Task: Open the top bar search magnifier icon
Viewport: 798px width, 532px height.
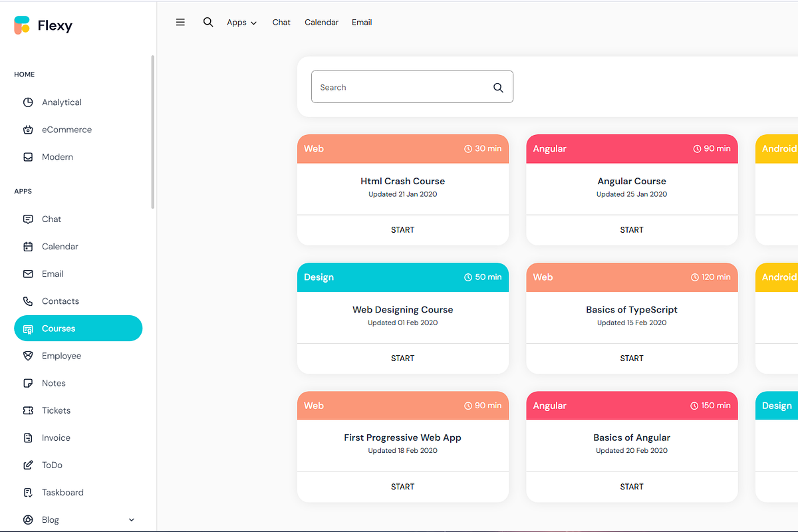Action: click(x=208, y=22)
